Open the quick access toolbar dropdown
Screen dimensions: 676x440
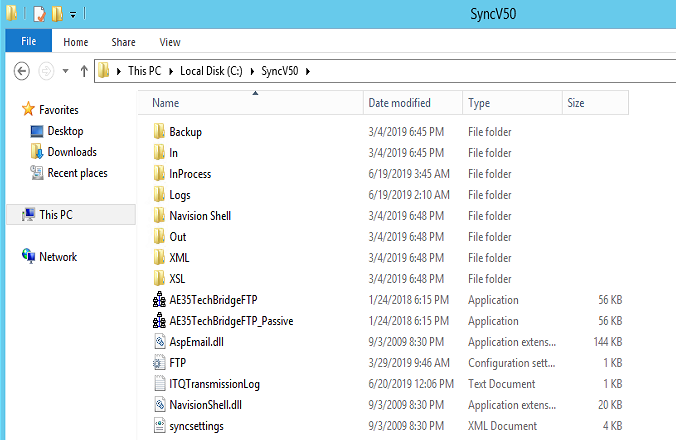[73, 15]
